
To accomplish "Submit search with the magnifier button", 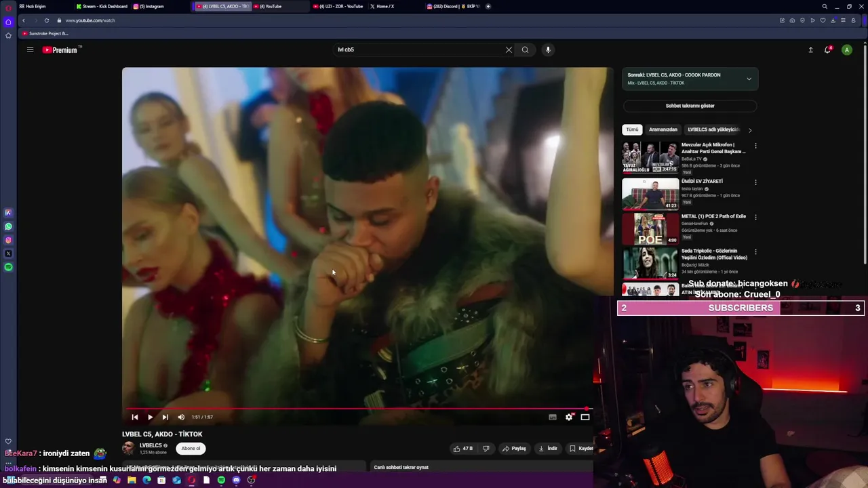I will [x=525, y=49].
